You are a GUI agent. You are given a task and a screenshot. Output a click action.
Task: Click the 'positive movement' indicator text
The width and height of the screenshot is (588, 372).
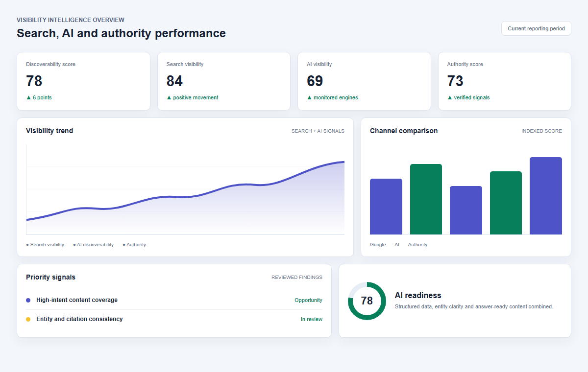[x=193, y=97]
